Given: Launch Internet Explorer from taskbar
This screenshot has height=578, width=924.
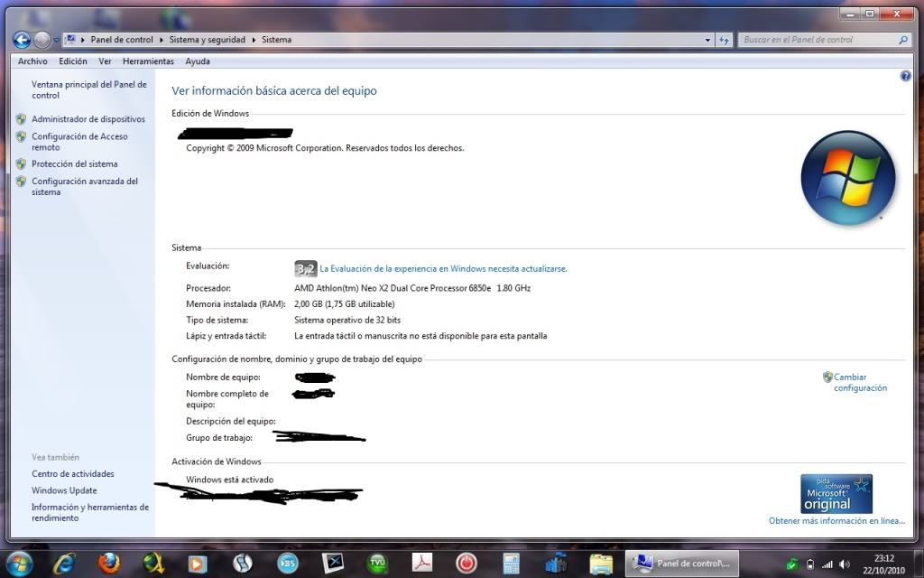Looking at the screenshot, I should [x=64, y=564].
